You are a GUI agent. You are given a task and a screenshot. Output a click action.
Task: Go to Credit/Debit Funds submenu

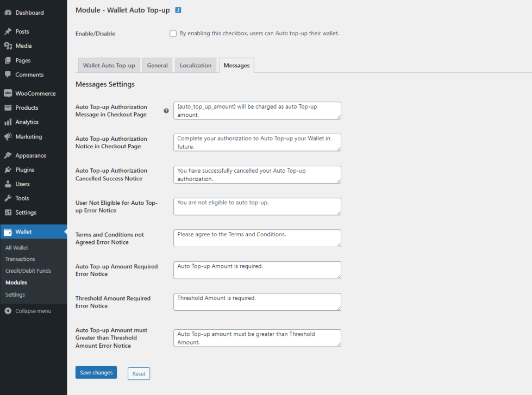point(28,271)
